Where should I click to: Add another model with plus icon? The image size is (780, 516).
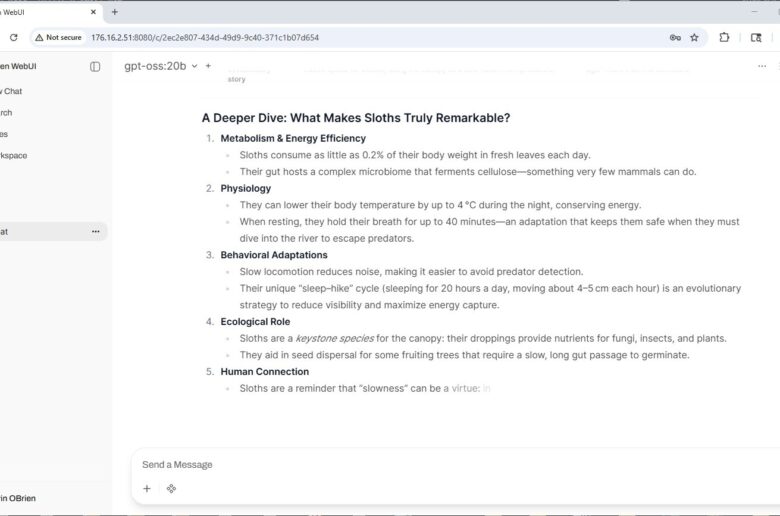coord(208,66)
